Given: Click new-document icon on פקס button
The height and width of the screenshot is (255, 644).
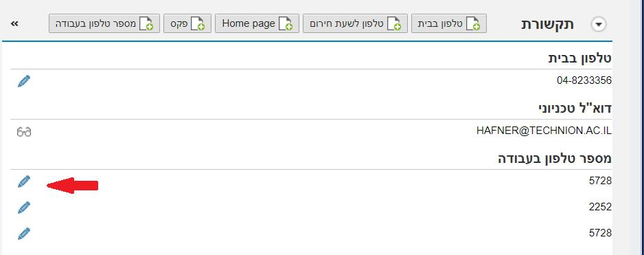Looking at the screenshot, I should pyautogui.click(x=198, y=24).
